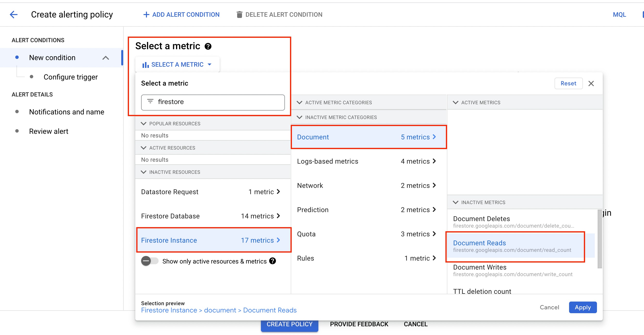Collapse the Inactive Metrics section
This screenshot has height=335, width=644.
pyautogui.click(x=456, y=202)
